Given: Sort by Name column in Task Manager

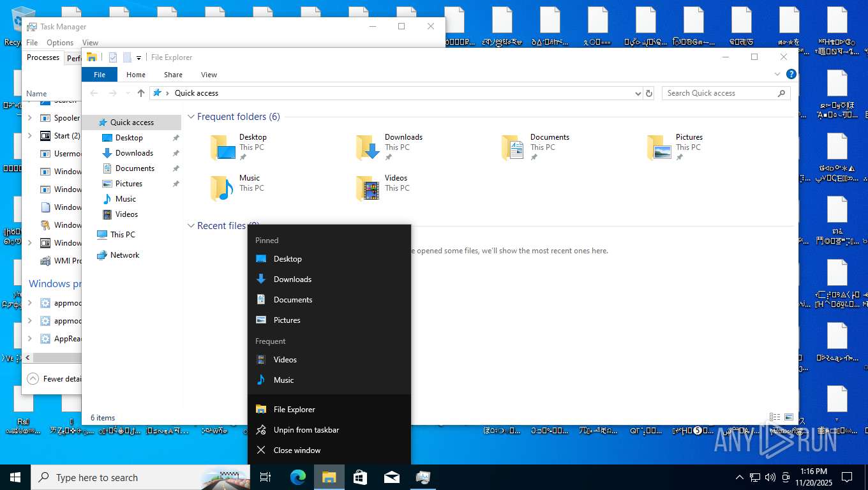Looking at the screenshot, I should click(x=36, y=94).
